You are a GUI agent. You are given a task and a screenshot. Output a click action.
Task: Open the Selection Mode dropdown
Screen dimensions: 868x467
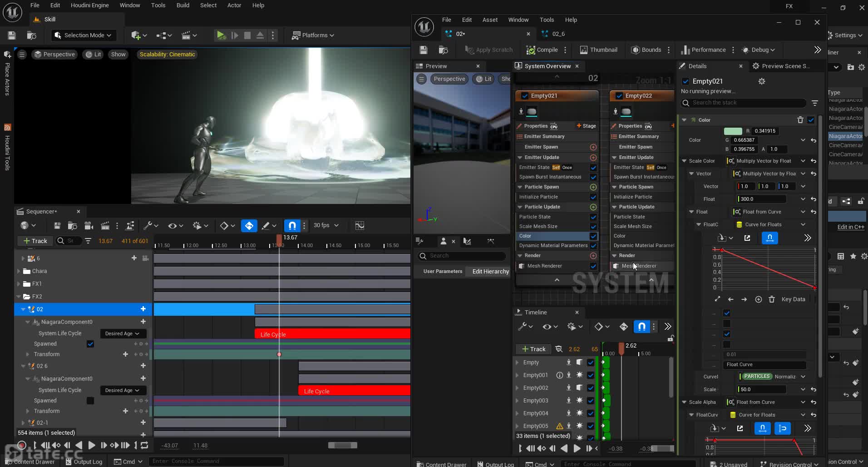(x=83, y=35)
